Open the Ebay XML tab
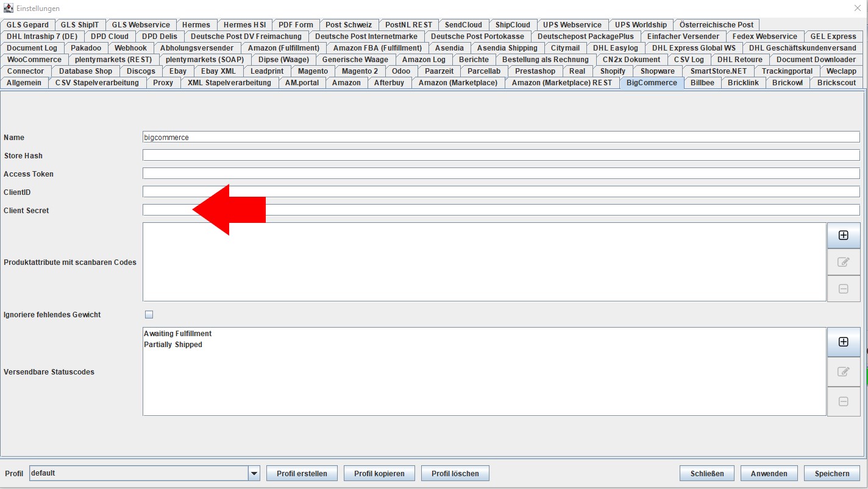This screenshot has width=868, height=489. pos(218,71)
